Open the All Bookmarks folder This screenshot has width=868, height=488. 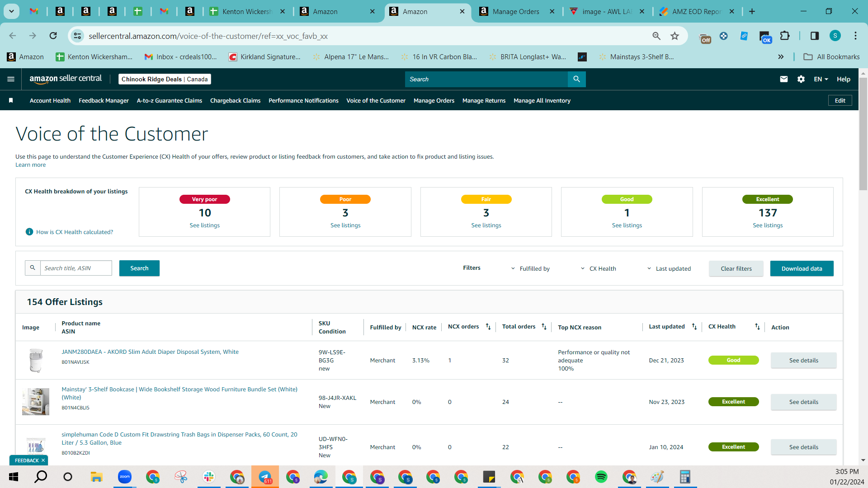point(832,56)
